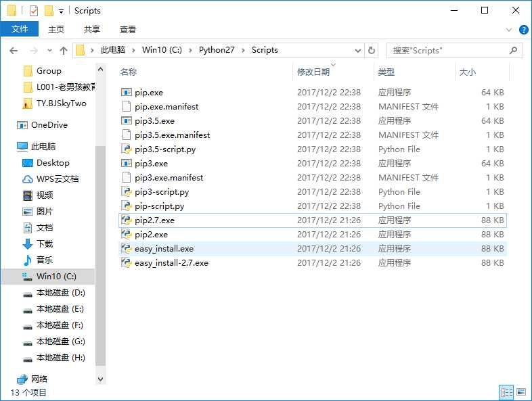
Task: Click the search magnifier icon
Action: [x=513, y=51]
